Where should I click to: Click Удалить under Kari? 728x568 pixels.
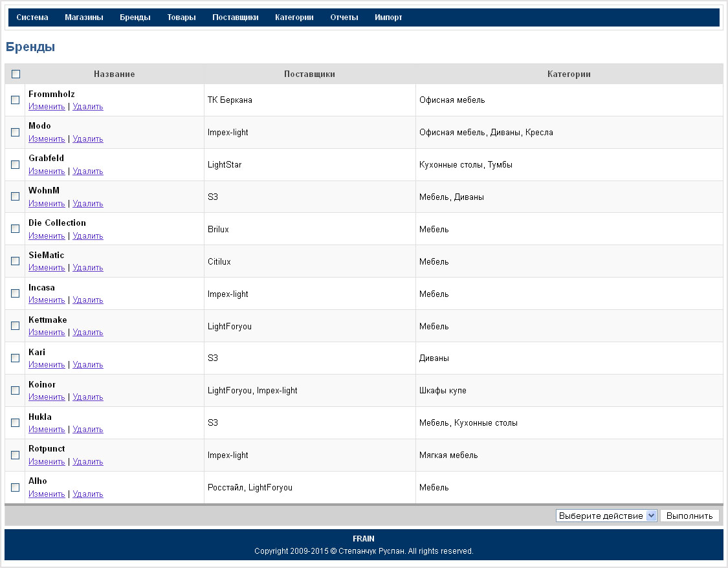(x=88, y=365)
